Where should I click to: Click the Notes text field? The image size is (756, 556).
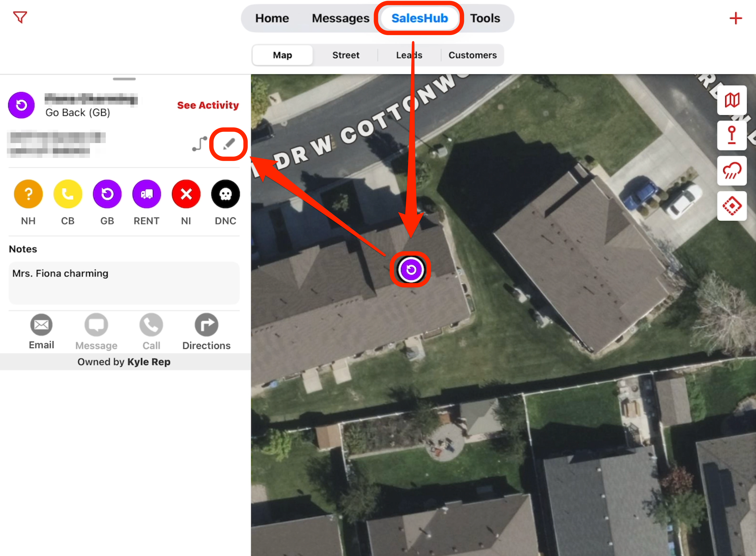click(124, 283)
